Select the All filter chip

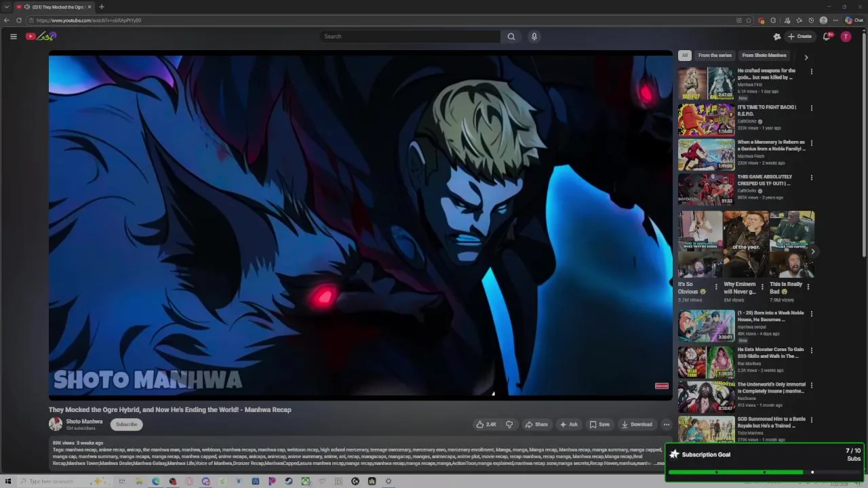click(685, 56)
